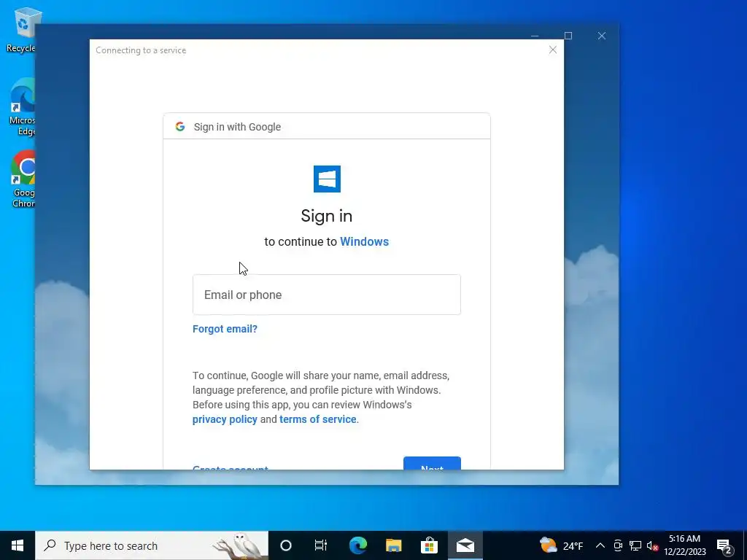
Task: Click the muted volume tray icon
Action: [x=652, y=545]
